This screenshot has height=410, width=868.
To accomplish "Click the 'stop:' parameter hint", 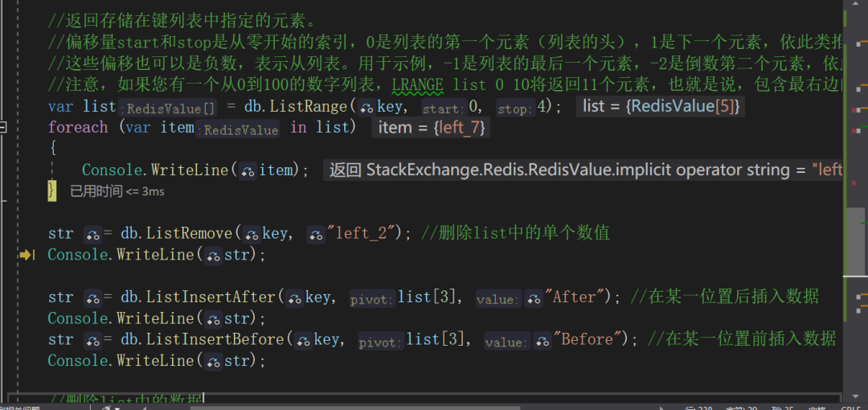I will [516, 108].
